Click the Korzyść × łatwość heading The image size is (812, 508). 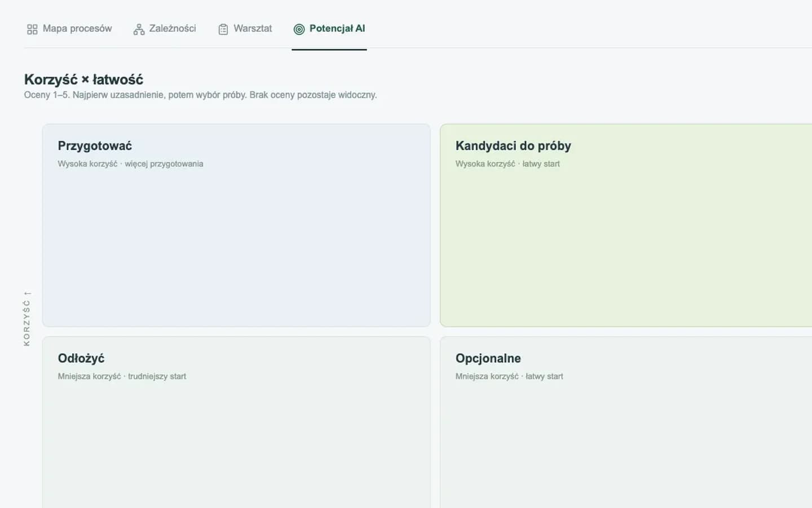pos(83,80)
